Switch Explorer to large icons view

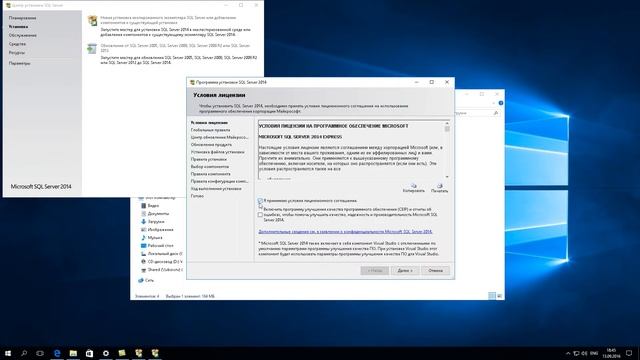[x=500, y=296]
